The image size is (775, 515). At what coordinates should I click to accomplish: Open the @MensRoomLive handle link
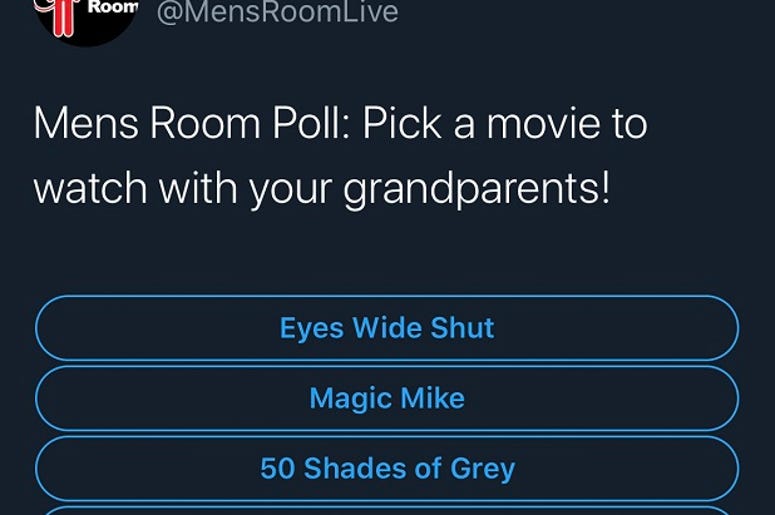pos(277,12)
